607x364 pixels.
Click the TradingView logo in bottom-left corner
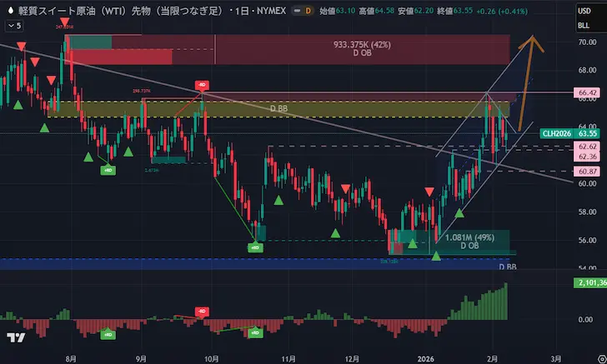[15, 337]
